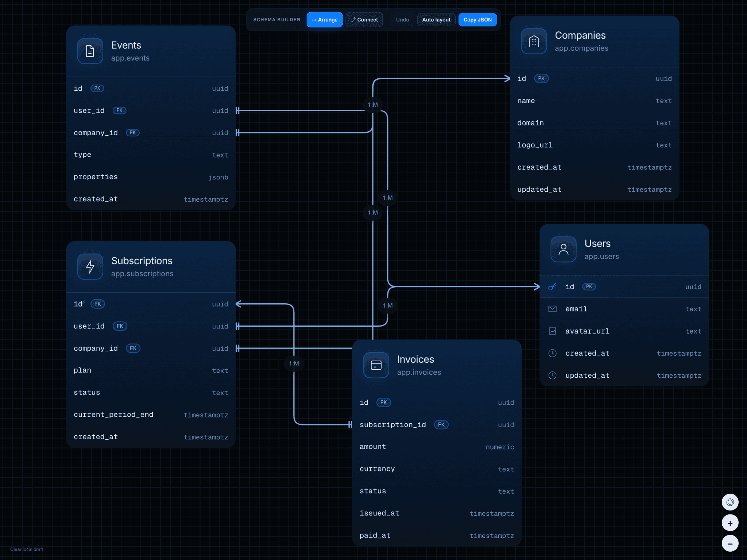Image resolution: width=747 pixels, height=560 pixels.
Task: Click the key icon on Users id row
Action: click(x=552, y=287)
